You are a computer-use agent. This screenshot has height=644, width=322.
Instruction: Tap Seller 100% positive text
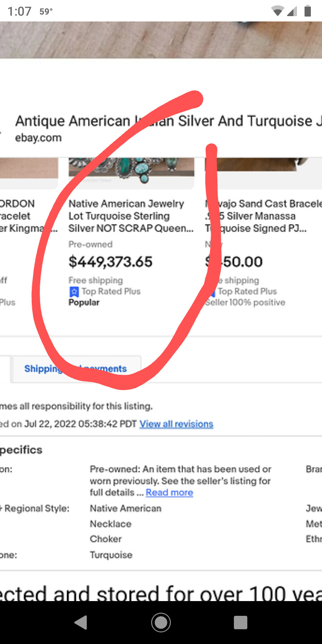(245, 302)
